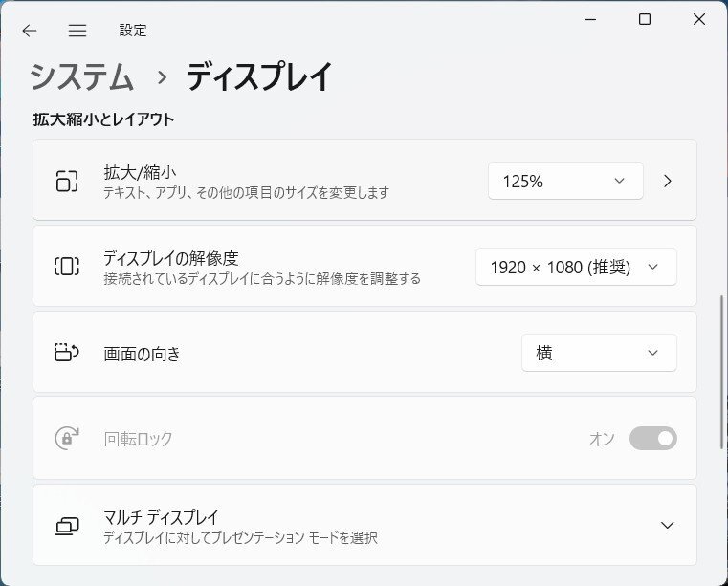Click the 画面の向き label
Viewport: 728px width, 586px height.
click(142, 354)
